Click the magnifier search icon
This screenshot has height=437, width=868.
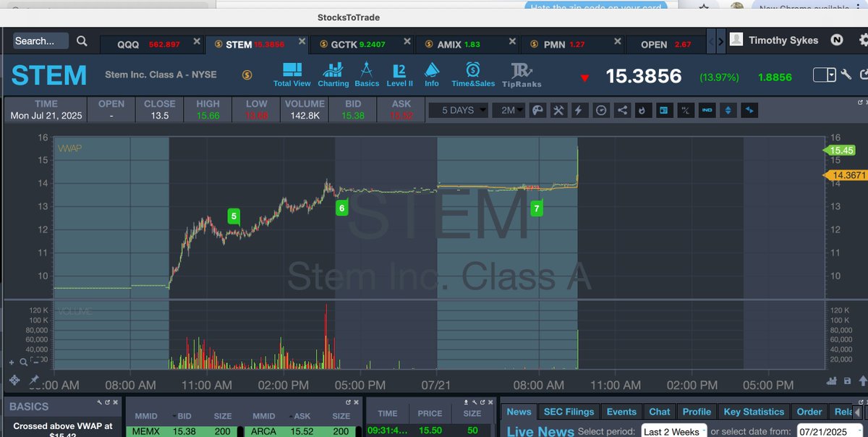[x=82, y=41]
